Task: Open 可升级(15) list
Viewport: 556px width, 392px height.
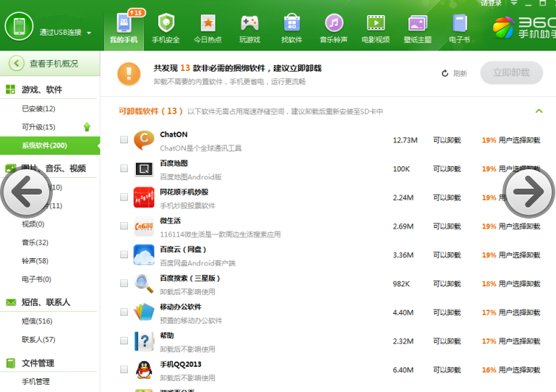Action: coord(38,127)
